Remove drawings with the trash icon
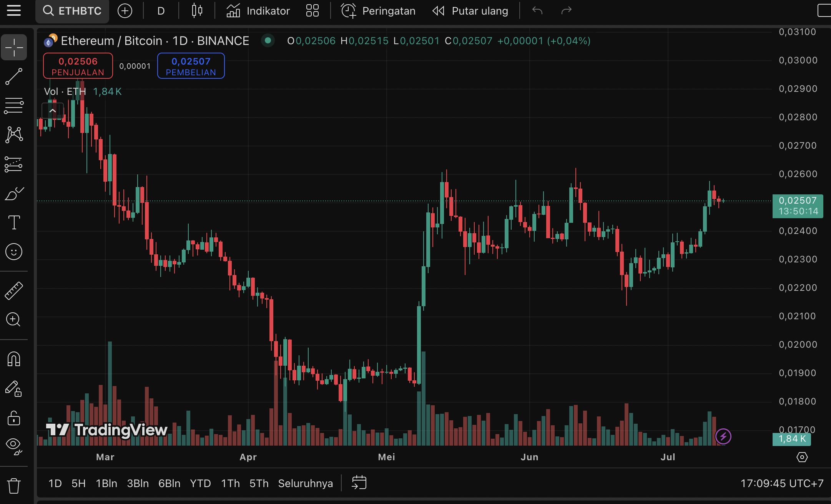 (x=14, y=485)
